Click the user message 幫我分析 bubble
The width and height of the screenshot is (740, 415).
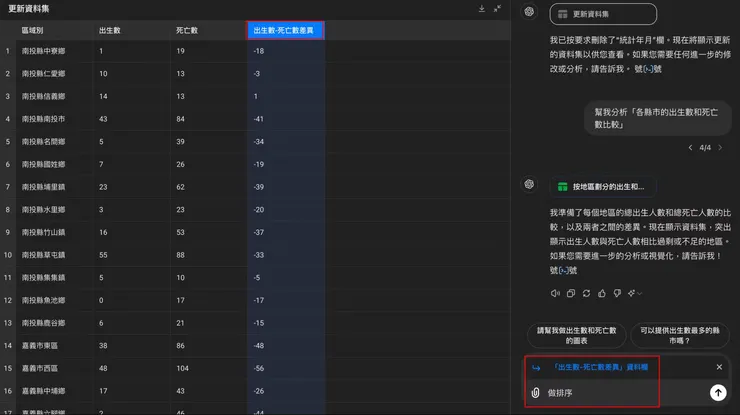coord(657,118)
